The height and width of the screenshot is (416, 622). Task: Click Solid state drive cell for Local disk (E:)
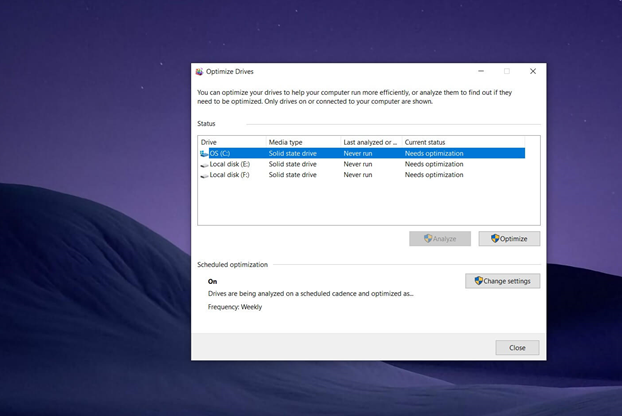(293, 164)
